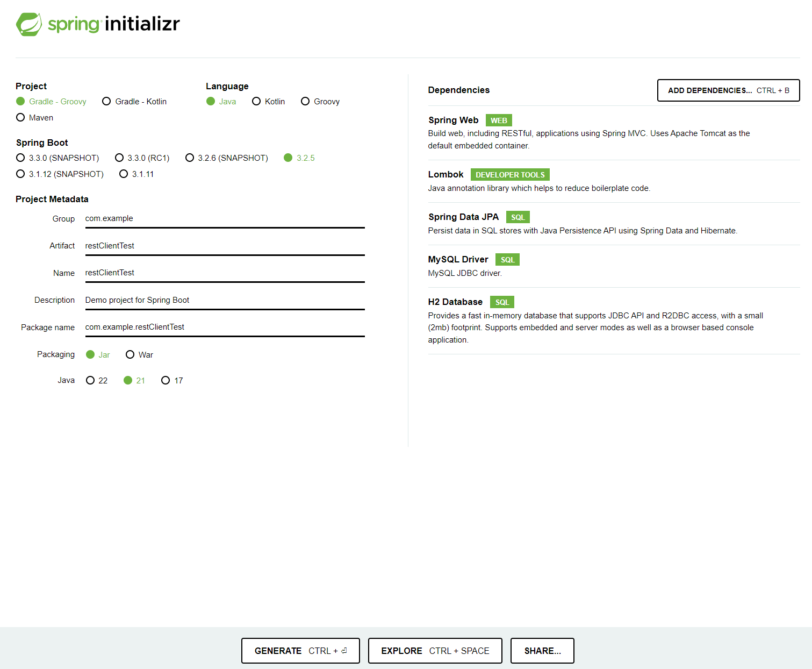
Task: Pick Spring Boot 3.1.12 (SNAPSHOT)
Action: click(60, 174)
